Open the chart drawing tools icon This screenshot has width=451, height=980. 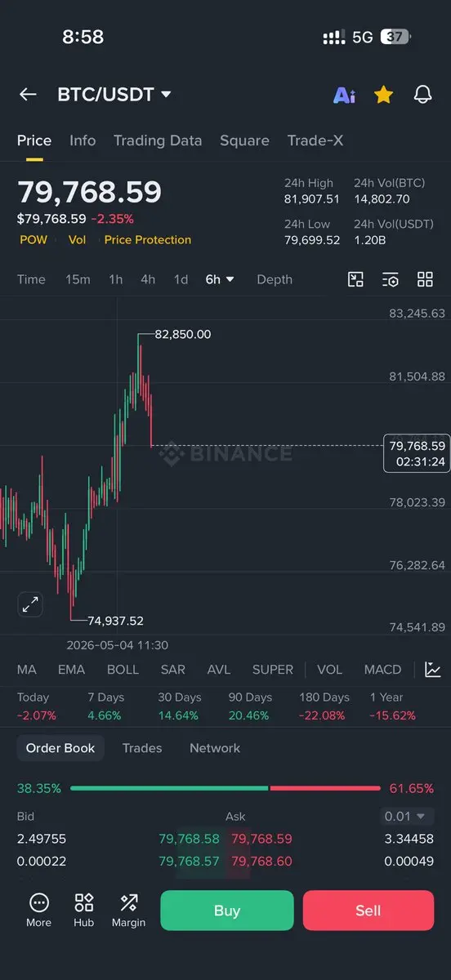coord(355,279)
